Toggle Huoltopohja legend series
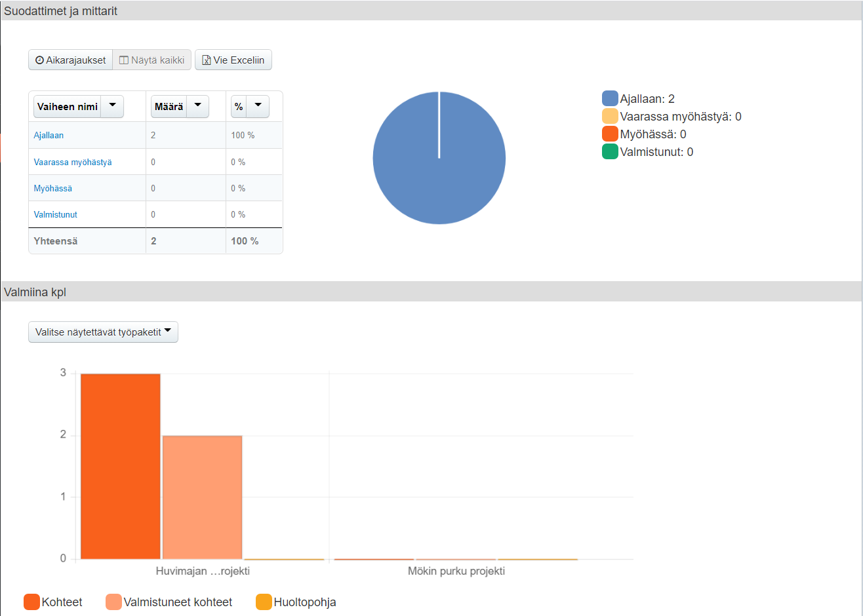 point(264,602)
